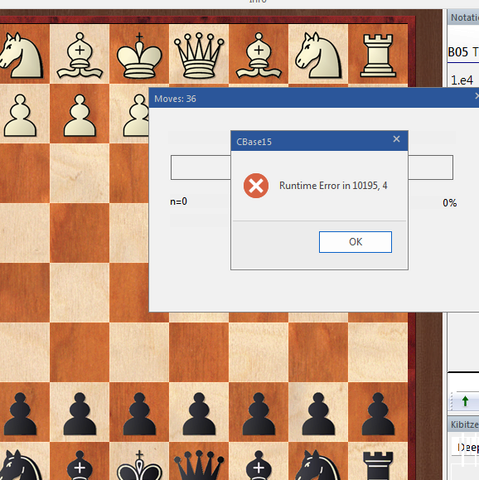Click the 'B05' opening code header
Screen dimensions: 479x480
pos(458,52)
